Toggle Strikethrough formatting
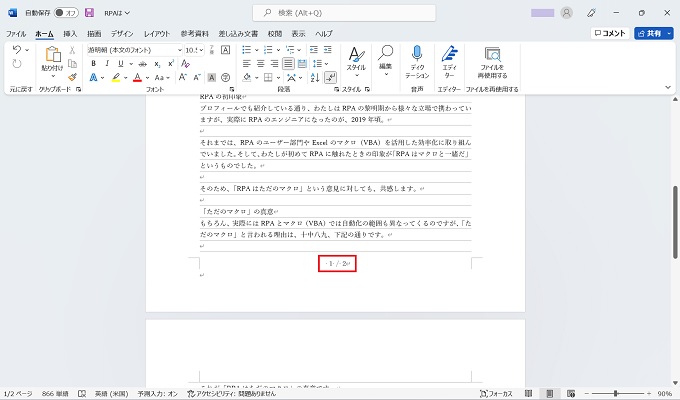The image size is (680, 400). click(x=142, y=64)
